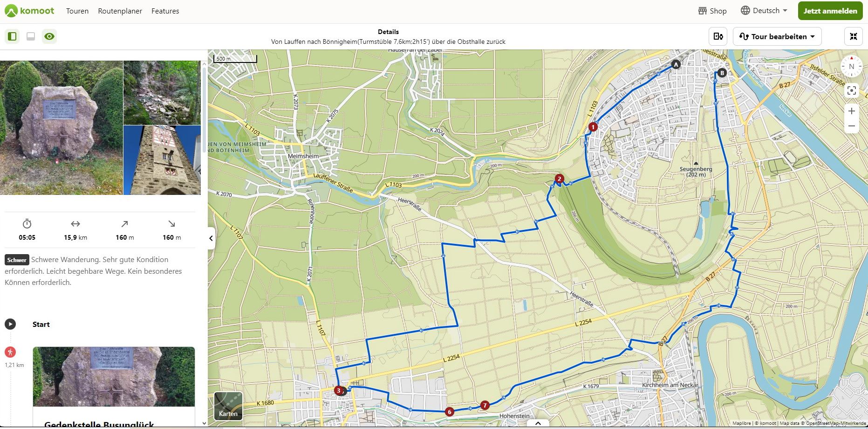Reset map orientation with compass
868x429 pixels.
[x=851, y=67]
